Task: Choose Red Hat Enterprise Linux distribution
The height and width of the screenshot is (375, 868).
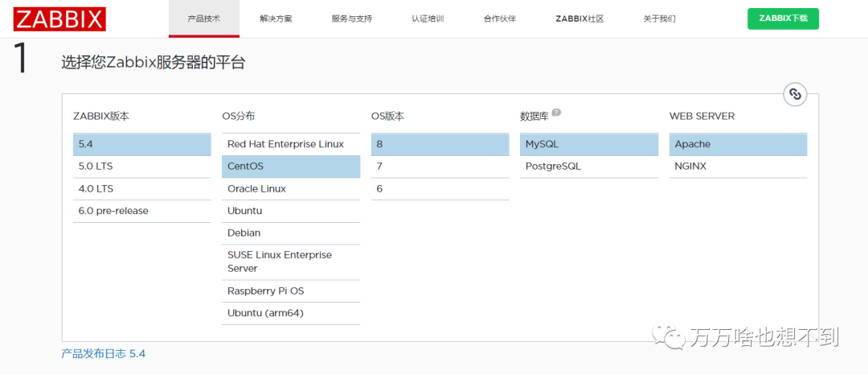Action: tap(291, 144)
